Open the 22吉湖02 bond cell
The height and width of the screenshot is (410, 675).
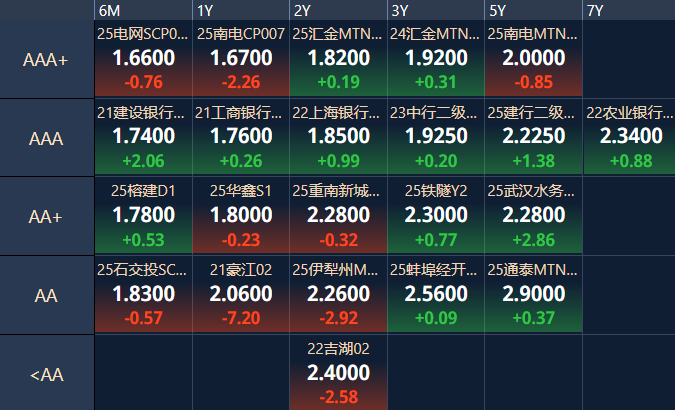tap(338, 373)
